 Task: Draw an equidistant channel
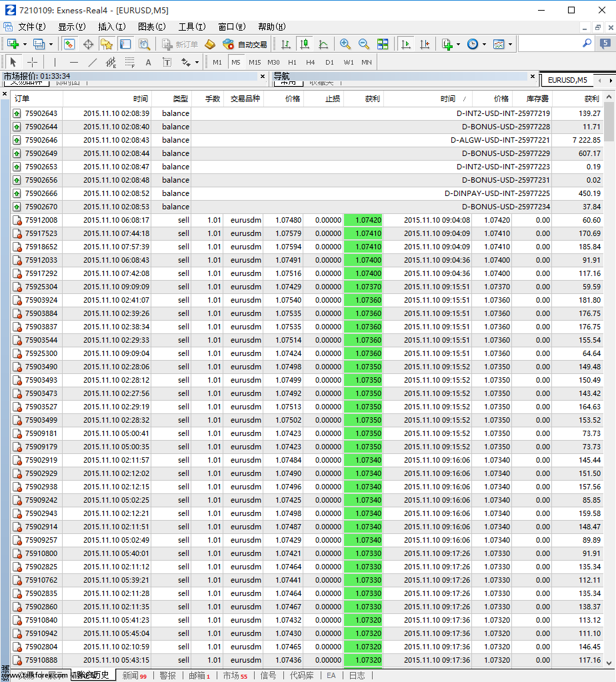click(111, 62)
